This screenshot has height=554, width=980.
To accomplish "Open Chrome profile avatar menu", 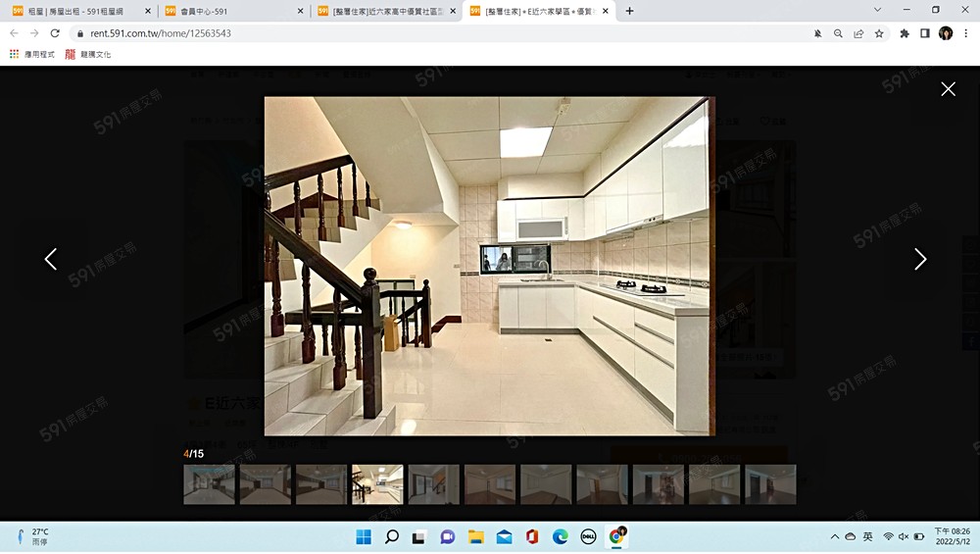I will coord(945,33).
